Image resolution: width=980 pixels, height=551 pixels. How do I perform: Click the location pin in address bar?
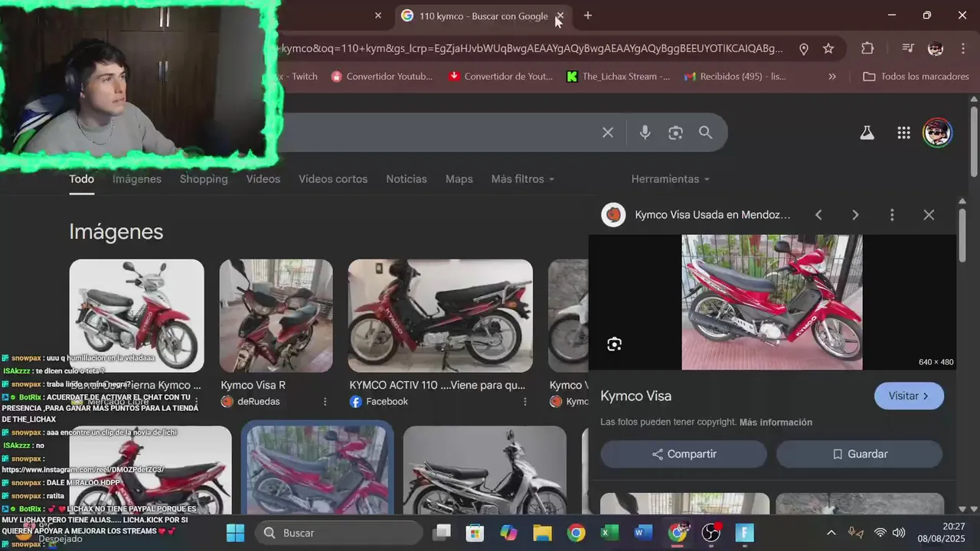(804, 48)
